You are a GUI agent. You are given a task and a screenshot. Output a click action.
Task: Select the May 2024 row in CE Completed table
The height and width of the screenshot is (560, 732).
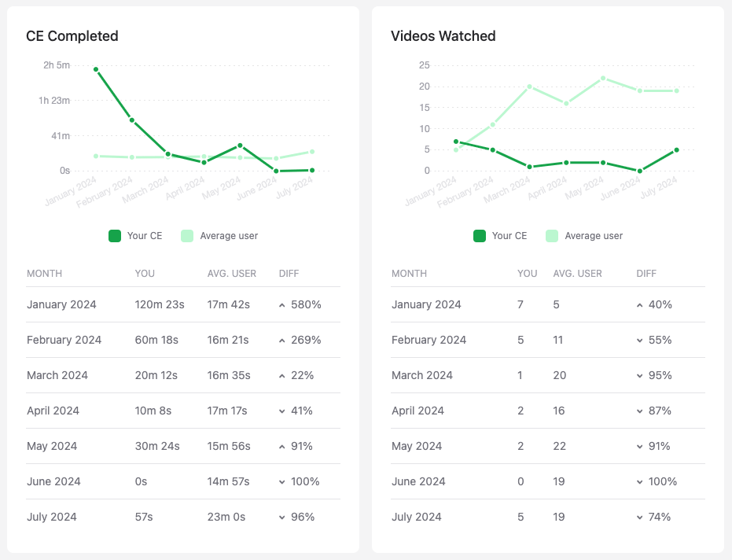click(x=183, y=446)
